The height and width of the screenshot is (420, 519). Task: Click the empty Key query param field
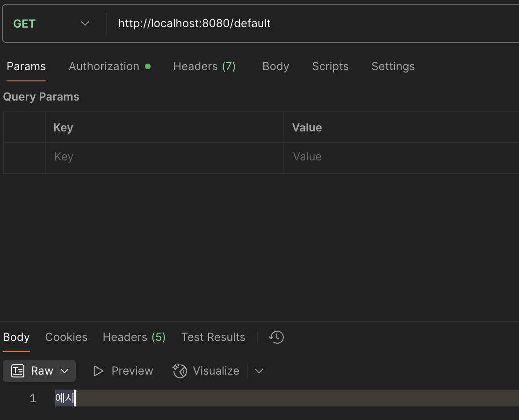coord(164,157)
